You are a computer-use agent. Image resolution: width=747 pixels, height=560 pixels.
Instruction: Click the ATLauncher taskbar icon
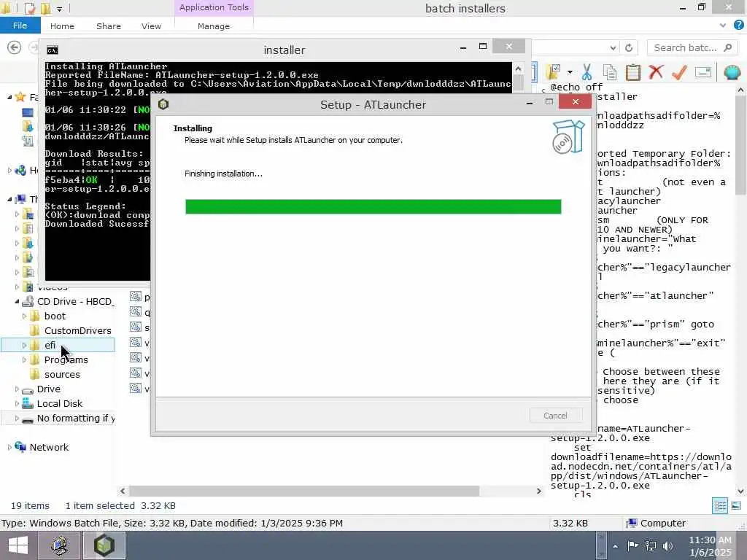click(x=104, y=545)
